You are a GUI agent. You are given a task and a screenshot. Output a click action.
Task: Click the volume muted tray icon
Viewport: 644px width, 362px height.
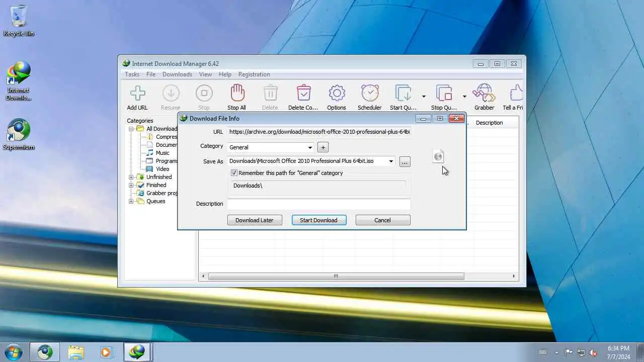593,352
